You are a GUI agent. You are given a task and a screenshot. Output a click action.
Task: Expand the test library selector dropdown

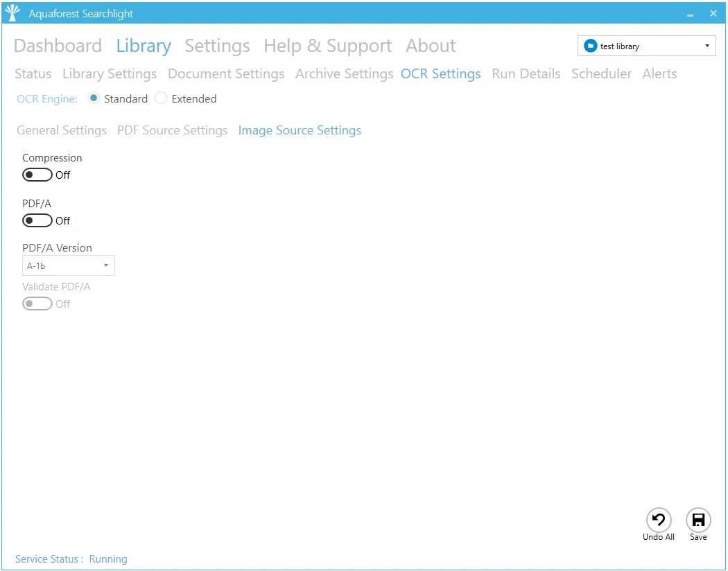click(707, 46)
